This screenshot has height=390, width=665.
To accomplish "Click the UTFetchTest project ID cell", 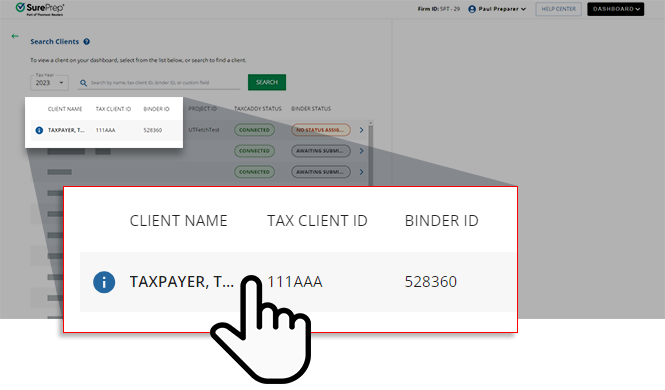I will pyautogui.click(x=204, y=130).
